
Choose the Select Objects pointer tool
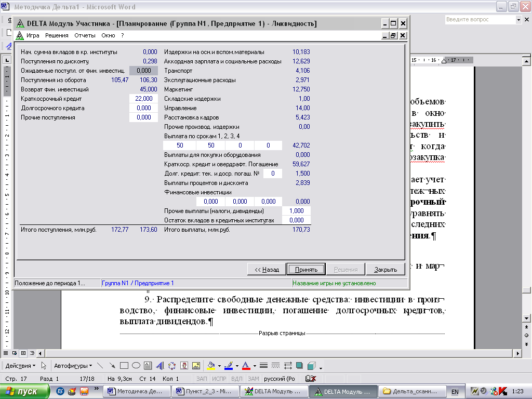pos(44,366)
